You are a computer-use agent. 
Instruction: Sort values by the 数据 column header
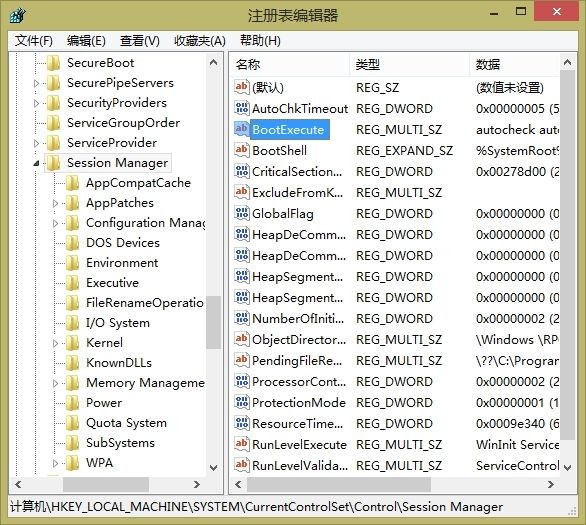pyautogui.click(x=515, y=65)
